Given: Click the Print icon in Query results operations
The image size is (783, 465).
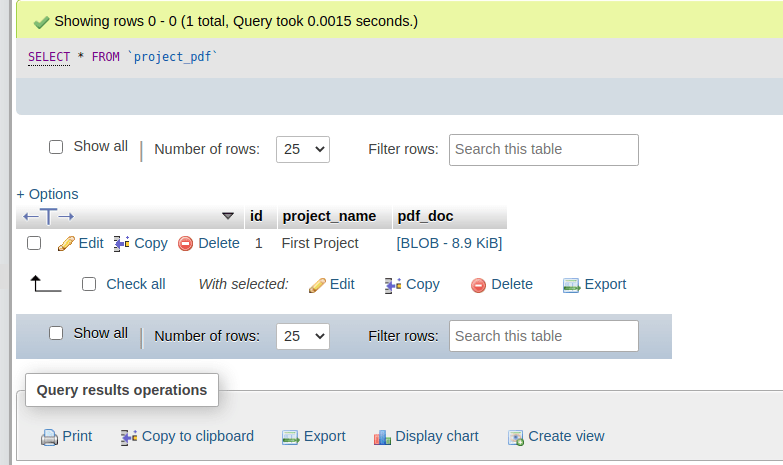Looking at the screenshot, I should 49,437.
